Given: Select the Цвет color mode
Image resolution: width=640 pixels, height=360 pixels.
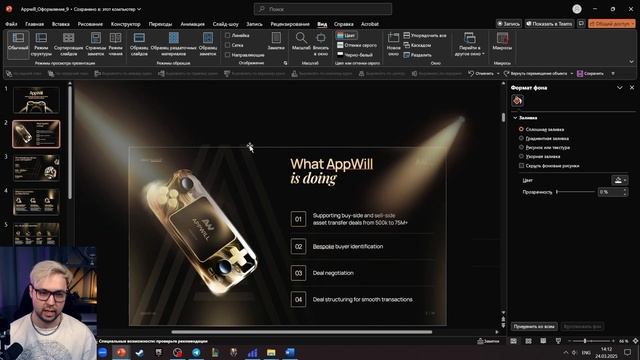Looking at the screenshot, I should (347, 36).
